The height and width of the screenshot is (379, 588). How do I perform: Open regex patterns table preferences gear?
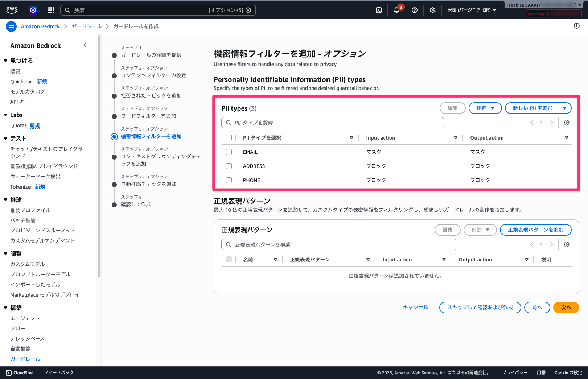click(x=566, y=244)
